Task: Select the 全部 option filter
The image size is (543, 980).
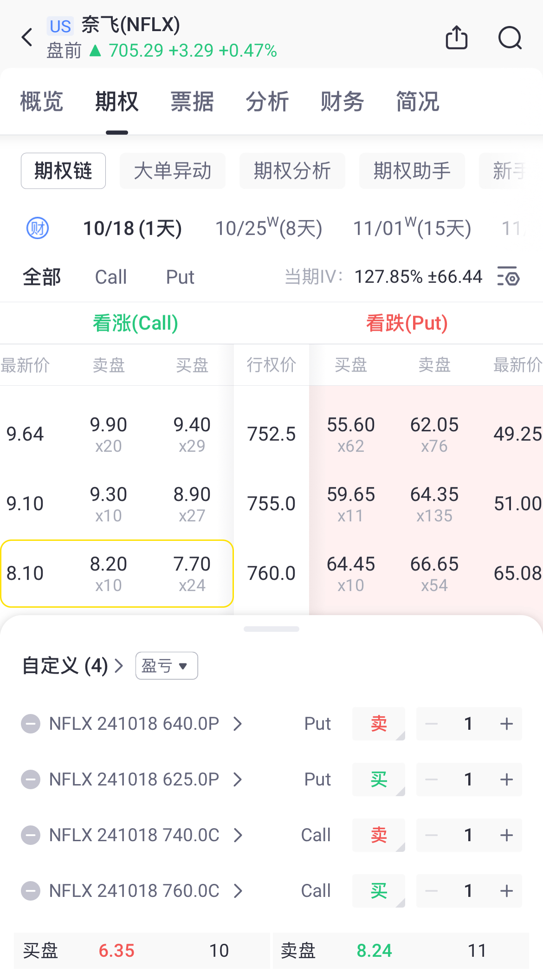Action: 42,277
